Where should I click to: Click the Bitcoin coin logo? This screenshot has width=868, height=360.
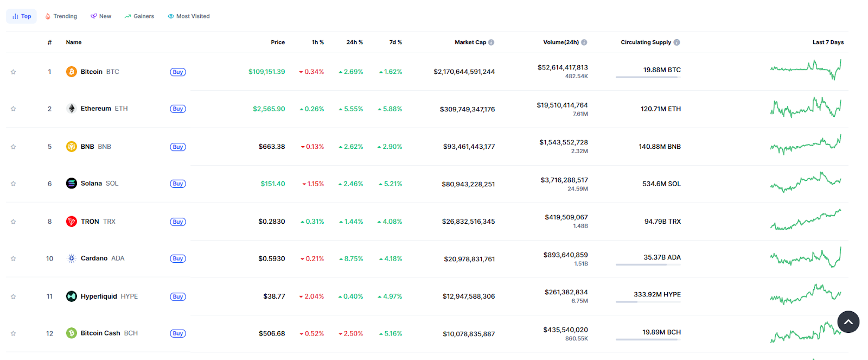(x=72, y=72)
